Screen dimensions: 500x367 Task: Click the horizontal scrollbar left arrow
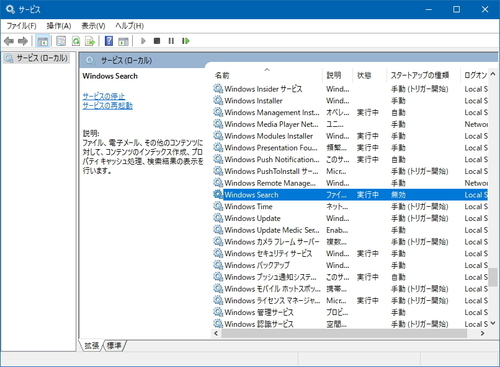[216, 333]
